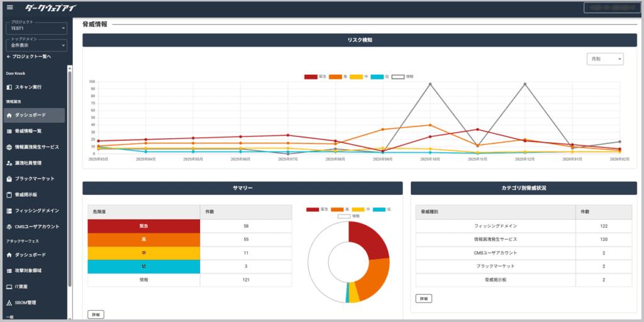Click the SBOM管理 tree icon
Screen dimensions: 644x322
[x=9, y=303]
